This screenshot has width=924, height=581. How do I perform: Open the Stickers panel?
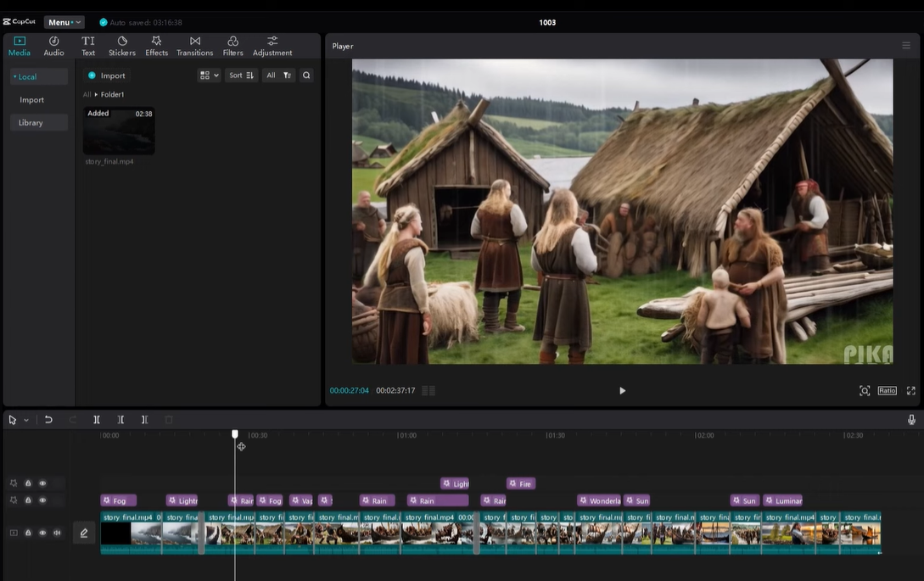[121, 45]
